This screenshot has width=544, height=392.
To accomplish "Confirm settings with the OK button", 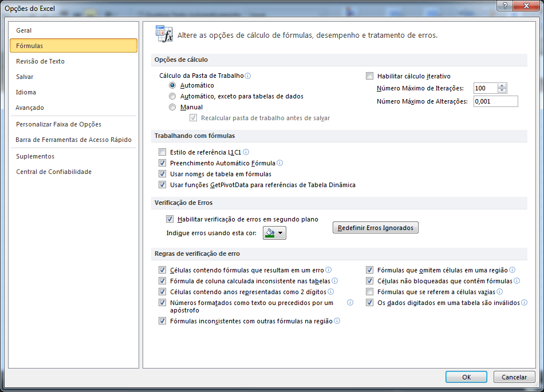I will click(466, 377).
